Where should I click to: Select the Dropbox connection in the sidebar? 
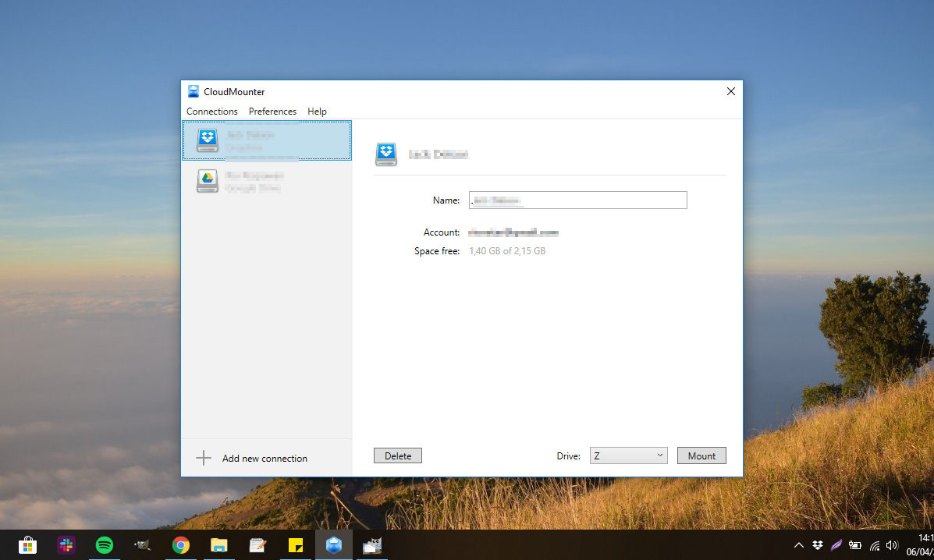266,140
